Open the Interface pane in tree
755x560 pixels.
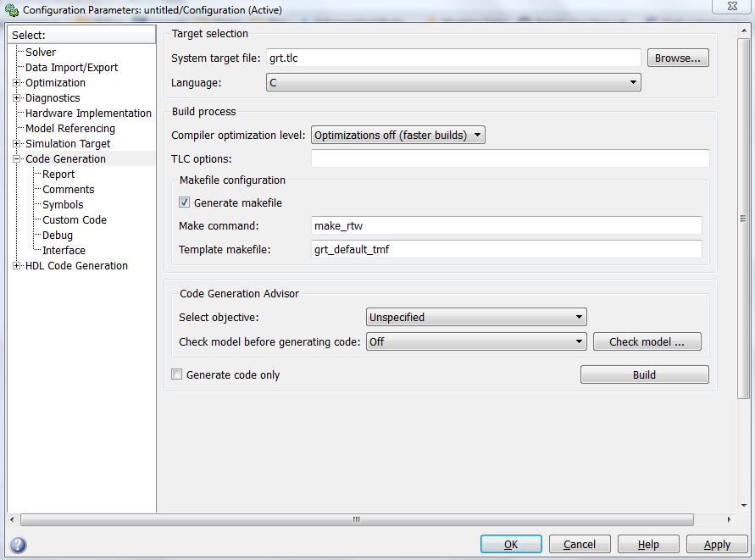64,251
